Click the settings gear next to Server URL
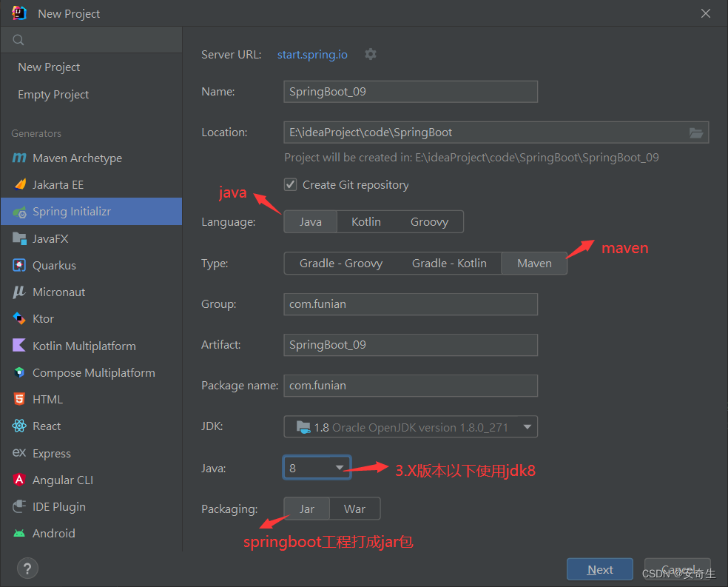728x587 pixels. (370, 54)
